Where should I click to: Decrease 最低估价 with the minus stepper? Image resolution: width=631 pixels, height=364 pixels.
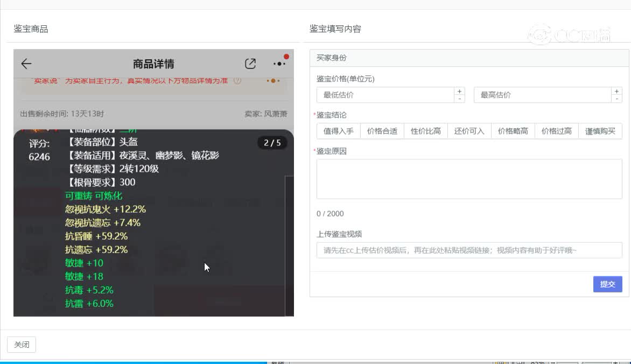(x=459, y=99)
